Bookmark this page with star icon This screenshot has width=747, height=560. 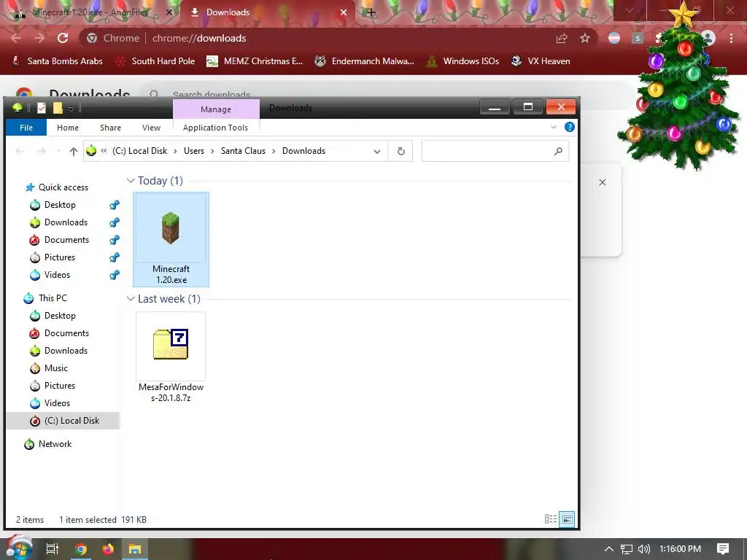(585, 38)
